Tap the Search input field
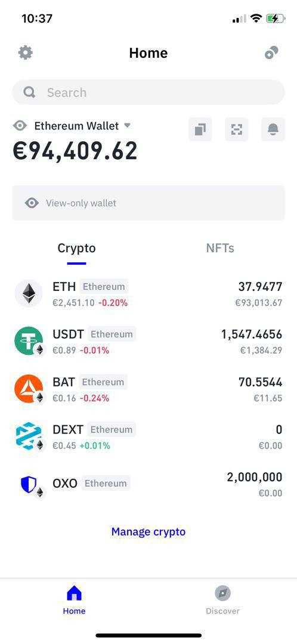The image size is (297, 644). pyautogui.click(x=148, y=92)
